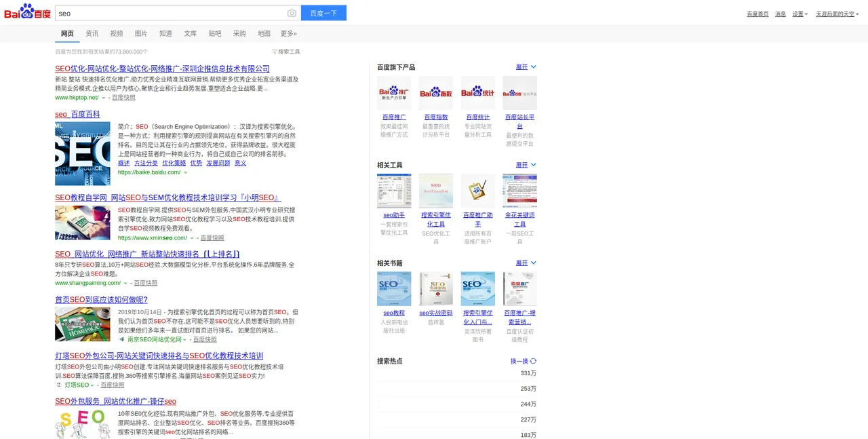This screenshot has height=439, width=868.
Task: Switch to the 视频 tab
Action: click(117, 33)
